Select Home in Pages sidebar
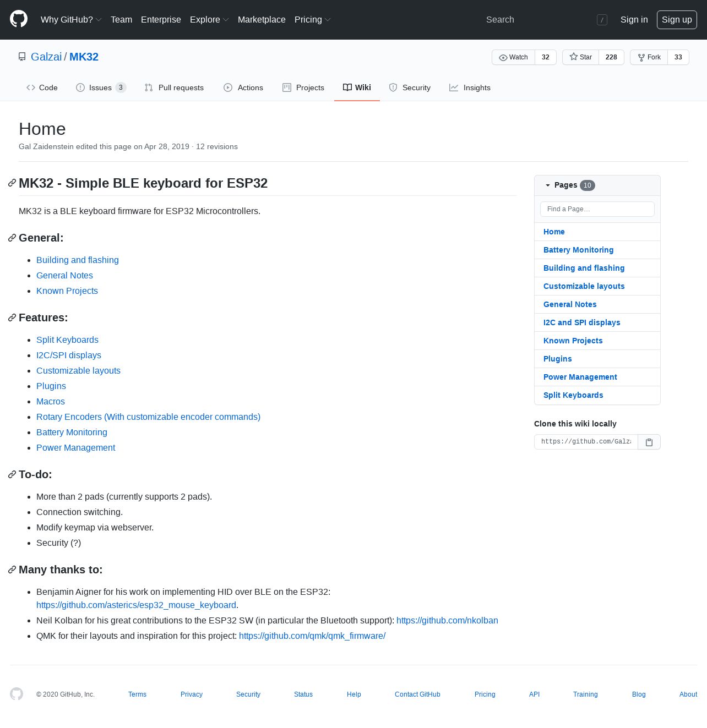 tap(554, 232)
